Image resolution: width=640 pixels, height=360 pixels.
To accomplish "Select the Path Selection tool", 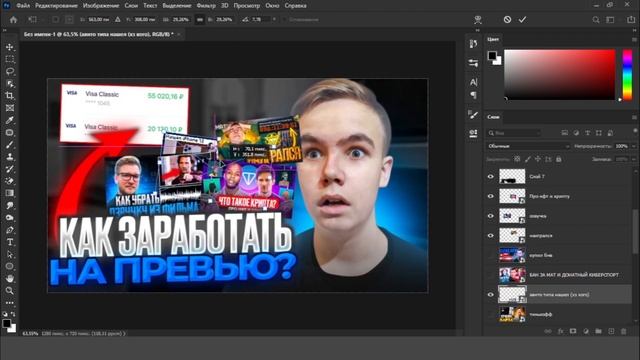I will coord(10,254).
